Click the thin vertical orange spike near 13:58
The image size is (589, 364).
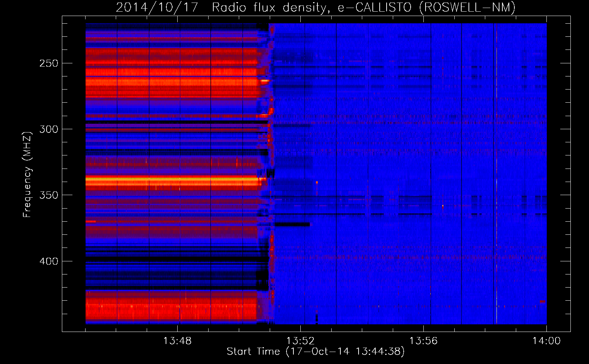tap(497, 174)
